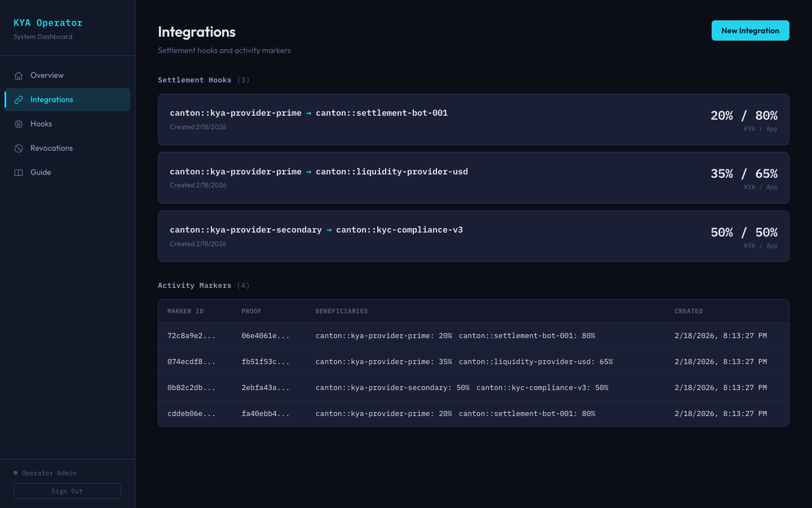Click the arrow between kya-provider-secondary and kyc-compliance-v3

(x=329, y=230)
